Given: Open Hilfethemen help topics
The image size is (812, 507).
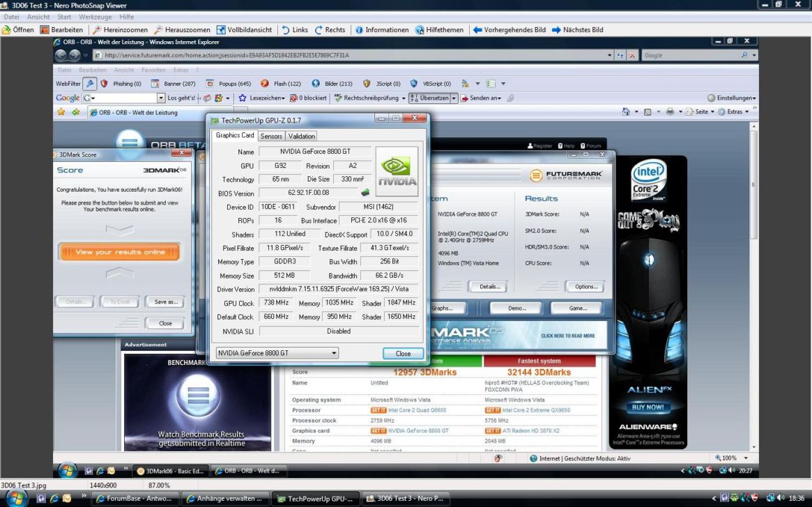Looking at the screenshot, I should click(x=439, y=30).
